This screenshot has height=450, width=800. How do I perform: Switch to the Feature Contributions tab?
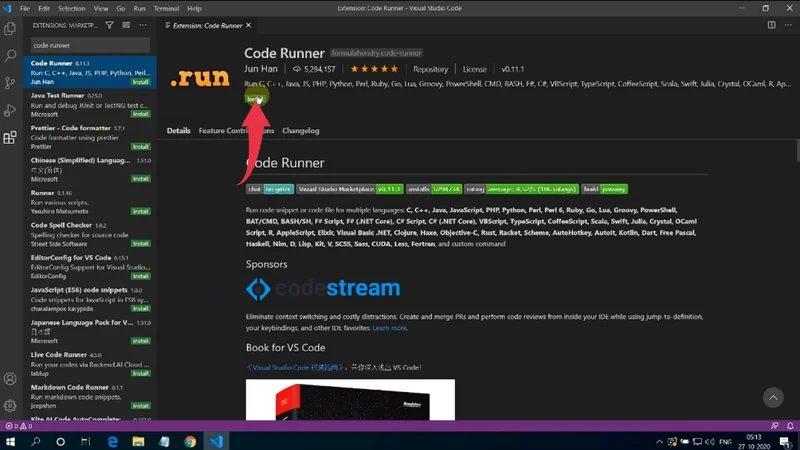[236, 131]
